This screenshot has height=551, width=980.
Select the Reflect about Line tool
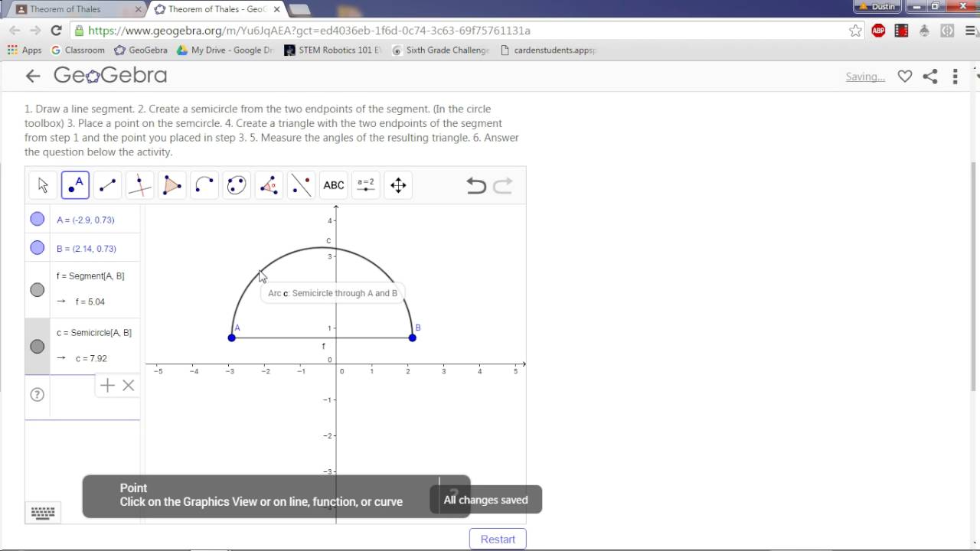tap(301, 185)
